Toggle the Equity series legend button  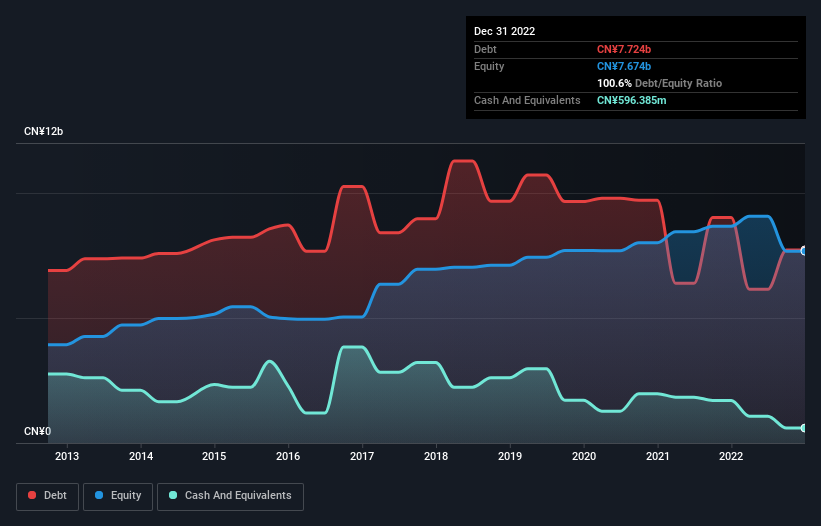[118, 496]
